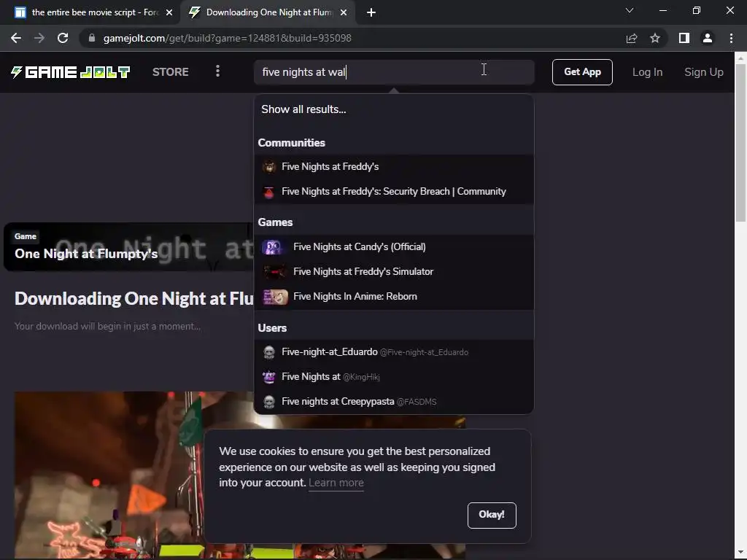Click the FASDMS user avatar

click(x=269, y=402)
